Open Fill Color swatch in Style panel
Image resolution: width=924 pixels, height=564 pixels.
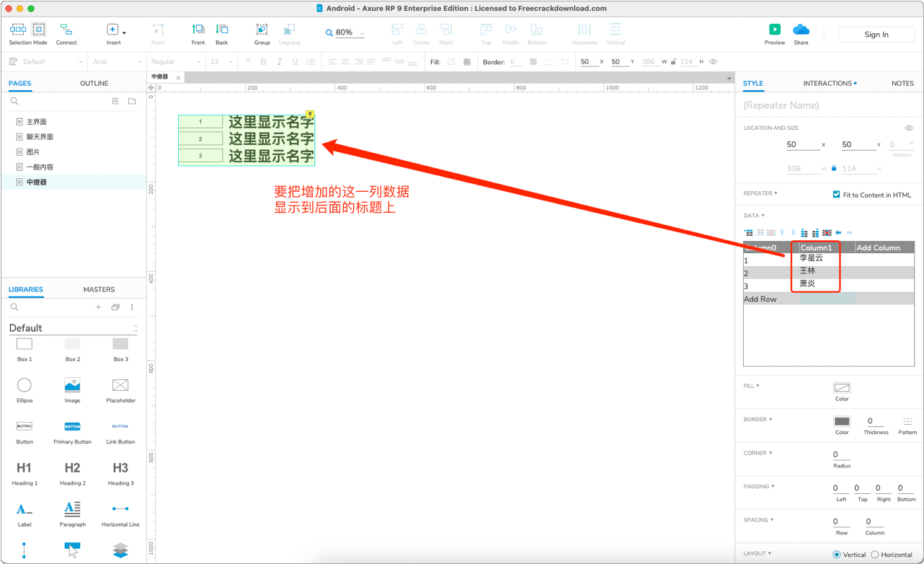tap(841, 388)
